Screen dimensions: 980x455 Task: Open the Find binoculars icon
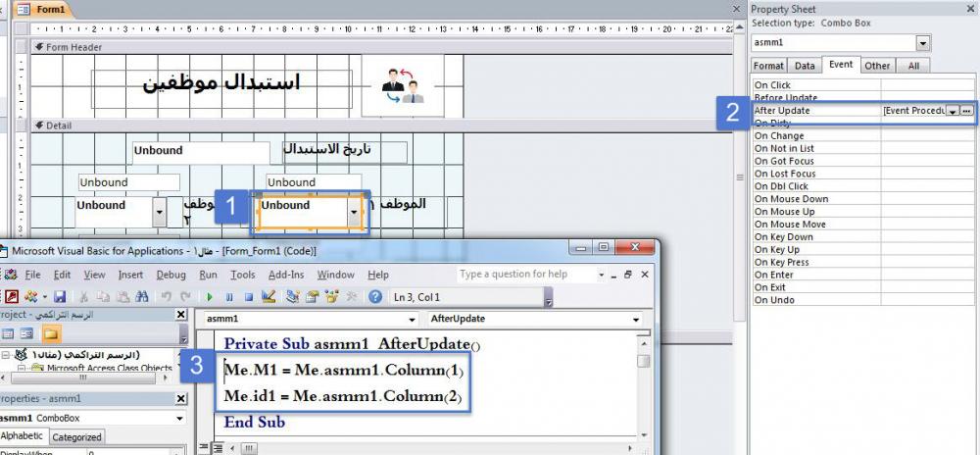coord(141,296)
